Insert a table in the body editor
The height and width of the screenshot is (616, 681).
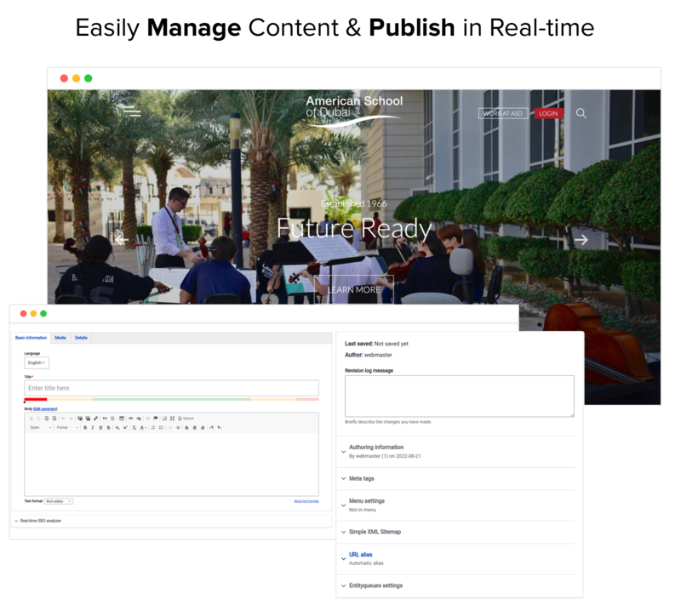tap(122, 419)
